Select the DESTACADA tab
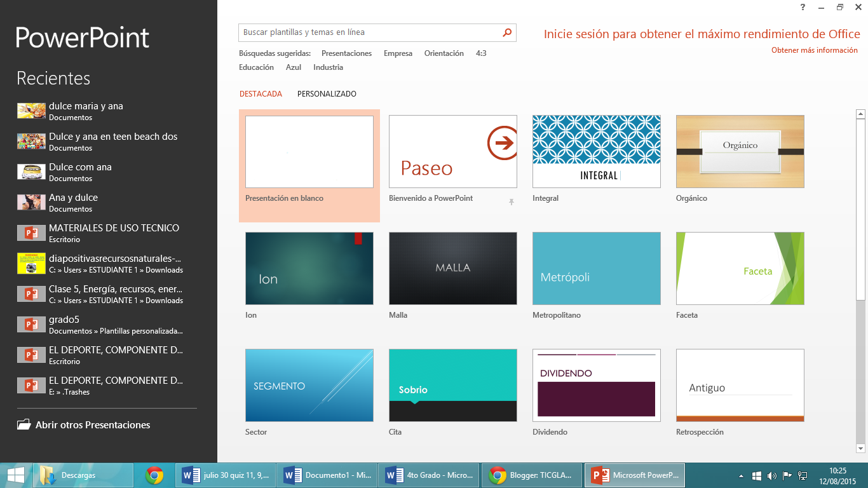This screenshot has width=868, height=488. pos(261,93)
